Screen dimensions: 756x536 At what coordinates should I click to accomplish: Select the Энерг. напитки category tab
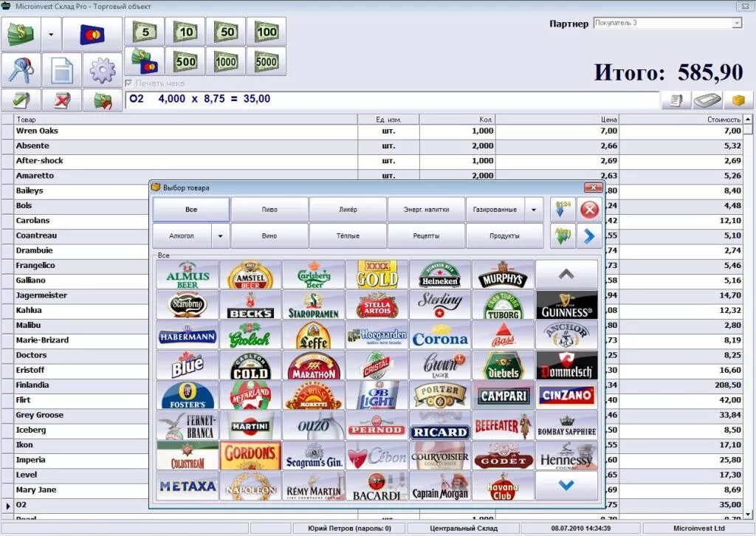click(x=426, y=210)
